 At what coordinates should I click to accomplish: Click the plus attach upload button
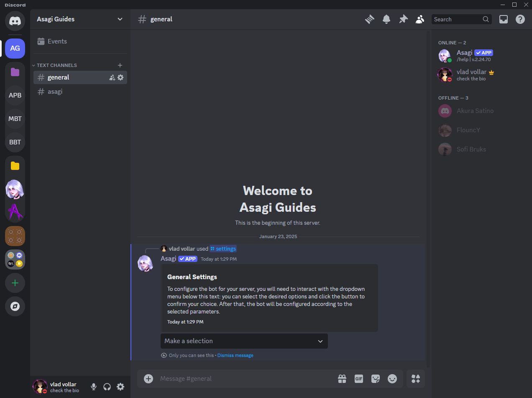pyautogui.click(x=148, y=379)
